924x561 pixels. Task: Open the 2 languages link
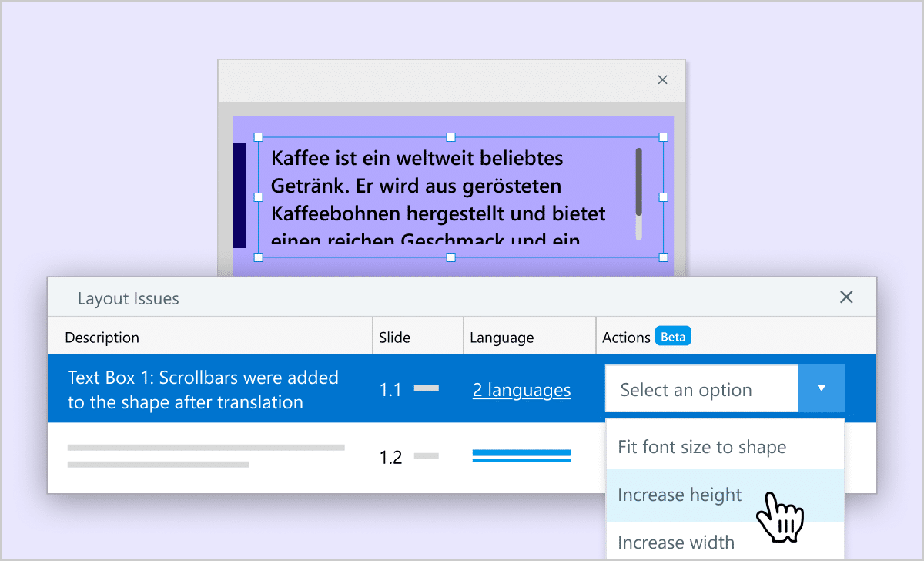coord(522,390)
